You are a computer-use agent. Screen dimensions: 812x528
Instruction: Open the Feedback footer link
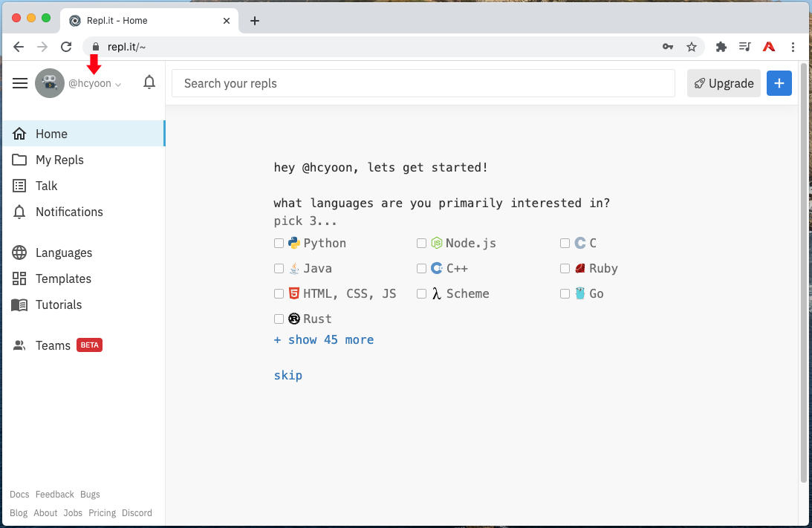click(x=54, y=495)
